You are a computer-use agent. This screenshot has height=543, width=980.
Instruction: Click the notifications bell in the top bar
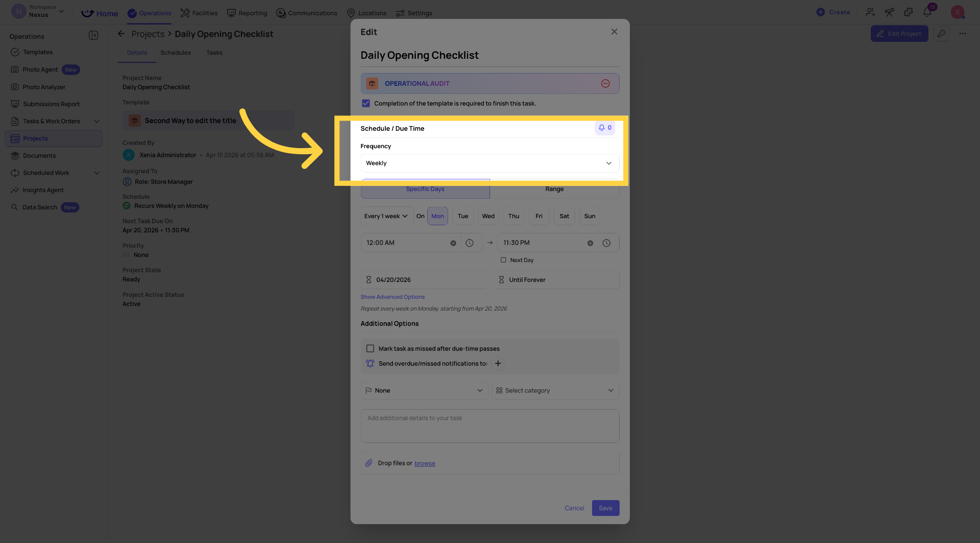(927, 12)
